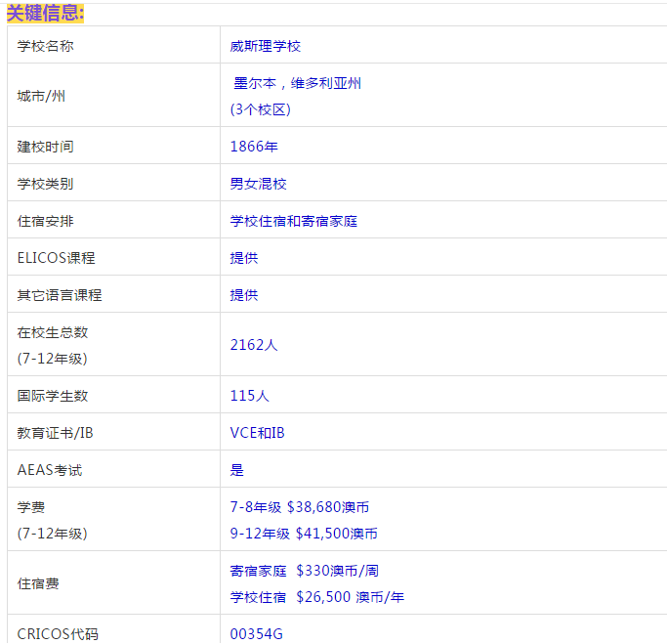Click the VCE和IB certificate value
667x644 pixels.
coord(258,432)
